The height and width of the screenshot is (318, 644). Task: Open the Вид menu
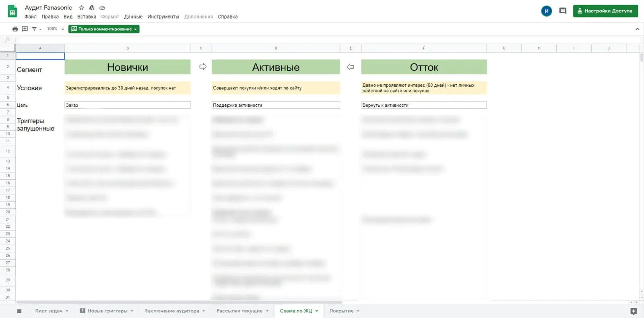68,17
